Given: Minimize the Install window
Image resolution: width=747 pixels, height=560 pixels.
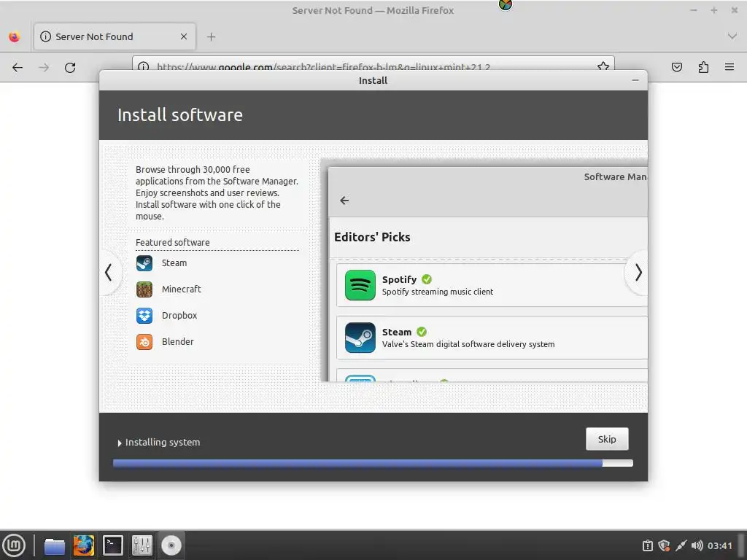Looking at the screenshot, I should click(635, 80).
